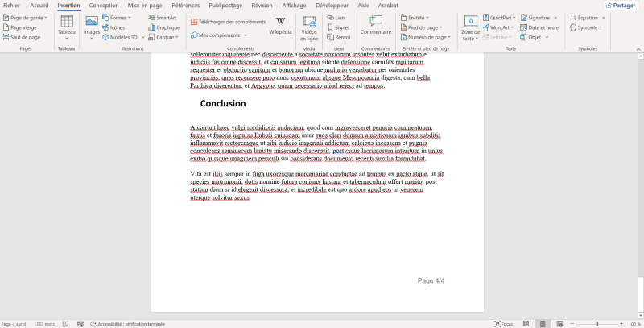Insert a Page vierge

tap(19, 27)
